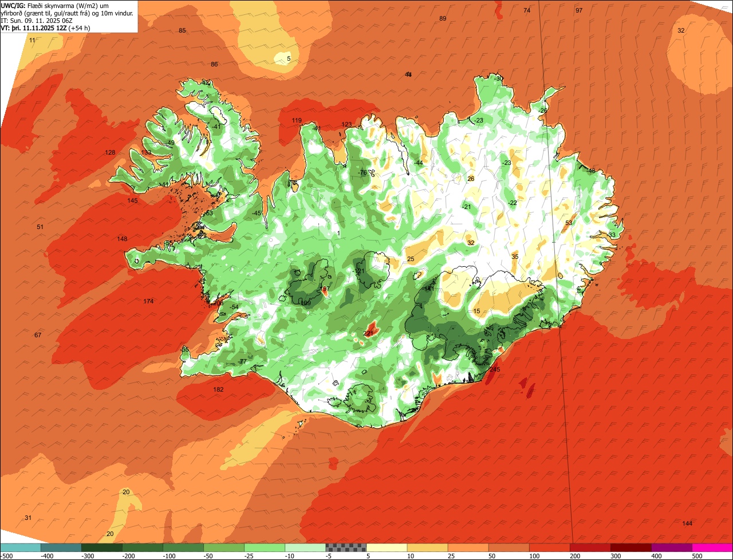
Task: Click the map value 26 in northeast Iceland
Action: pyautogui.click(x=471, y=179)
